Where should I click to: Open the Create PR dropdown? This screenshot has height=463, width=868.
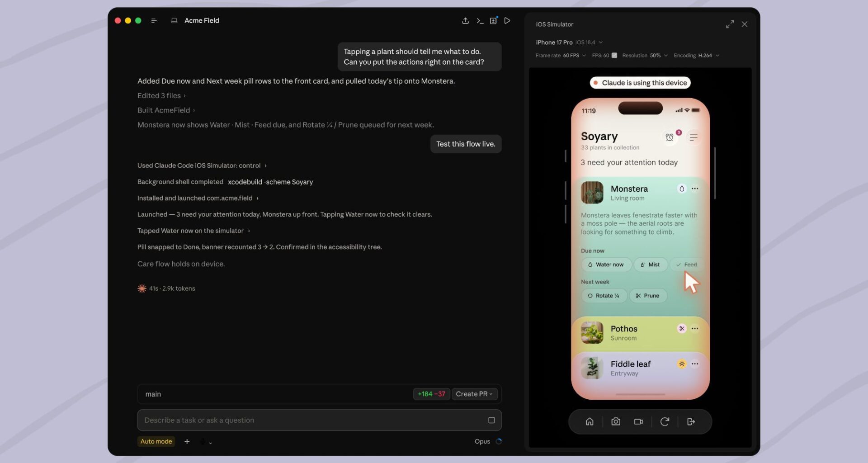coord(474,394)
